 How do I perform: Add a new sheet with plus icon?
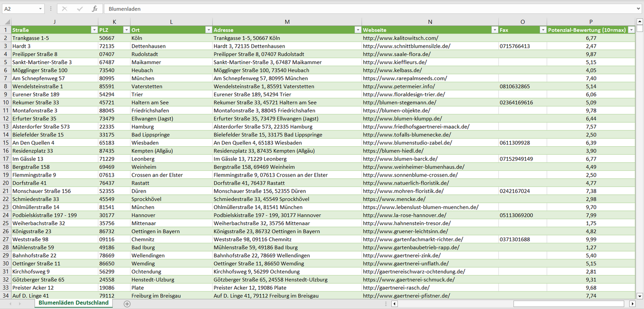127,304
